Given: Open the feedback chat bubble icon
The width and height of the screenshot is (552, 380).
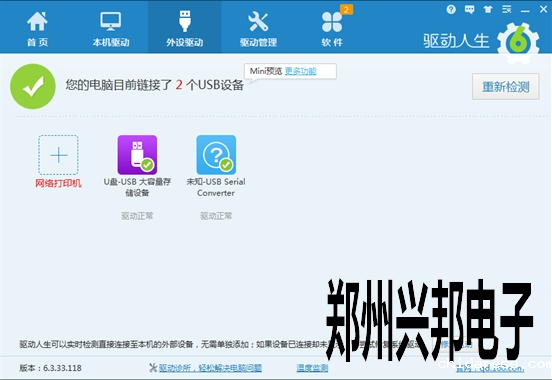Looking at the screenshot, I should coord(469,10).
